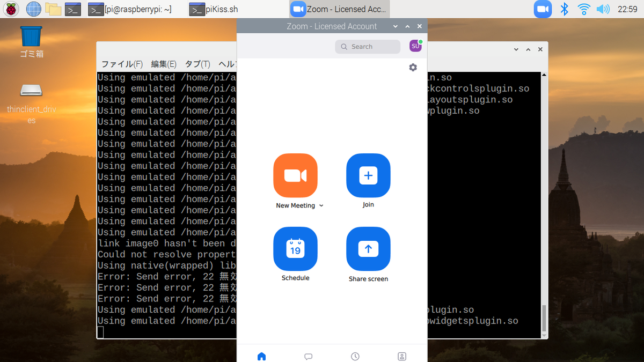Open the Raspberry Pi main menu

tap(11, 9)
